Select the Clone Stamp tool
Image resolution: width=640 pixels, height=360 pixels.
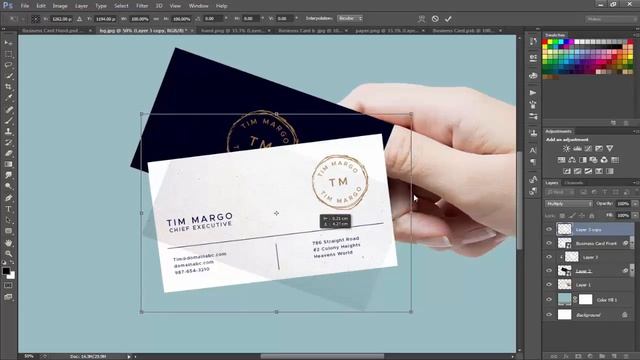click(8, 131)
